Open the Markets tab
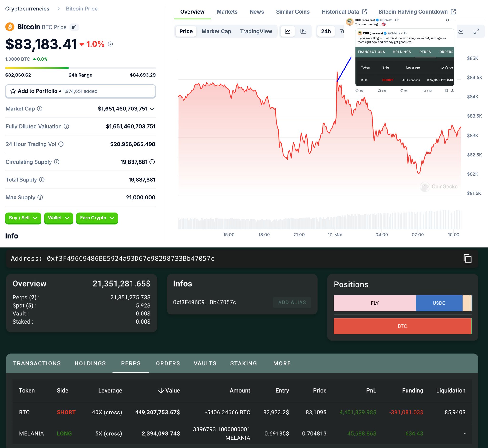 click(227, 12)
